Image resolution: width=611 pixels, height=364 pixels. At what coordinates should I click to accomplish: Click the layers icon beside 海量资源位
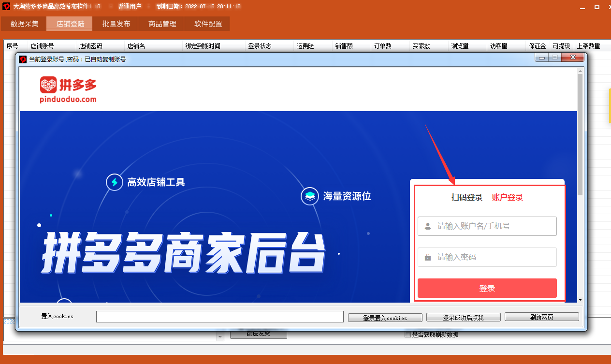tap(309, 196)
